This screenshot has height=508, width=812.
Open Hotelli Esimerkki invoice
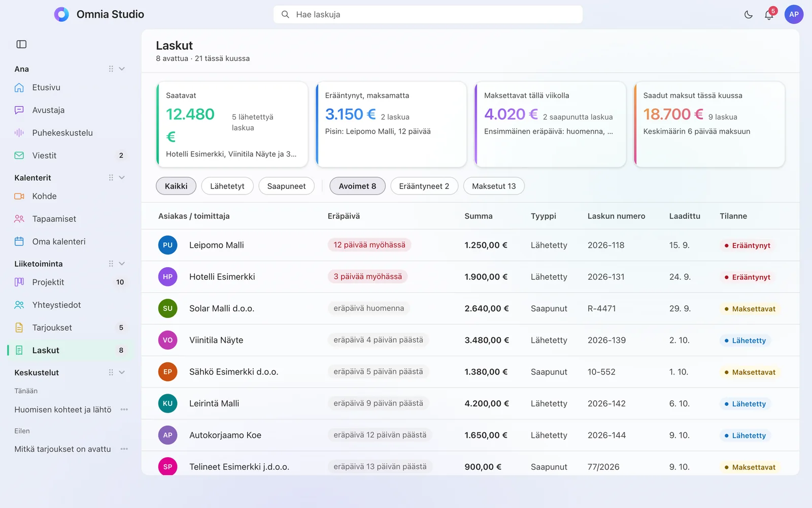470,277
